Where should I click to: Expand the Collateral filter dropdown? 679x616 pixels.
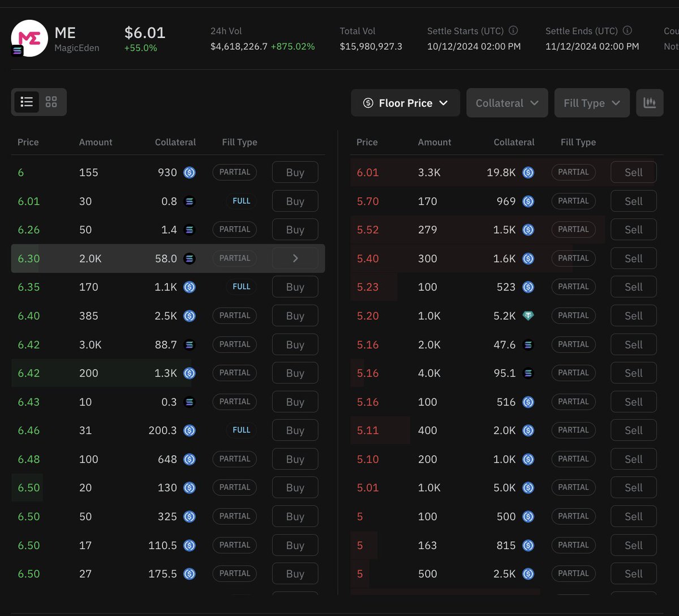(x=507, y=102)
